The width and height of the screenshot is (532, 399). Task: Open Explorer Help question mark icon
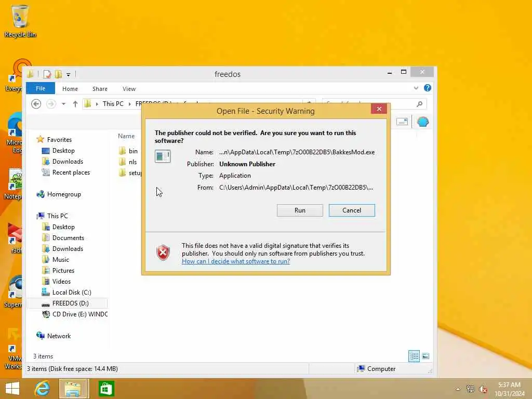coord(428,88)
